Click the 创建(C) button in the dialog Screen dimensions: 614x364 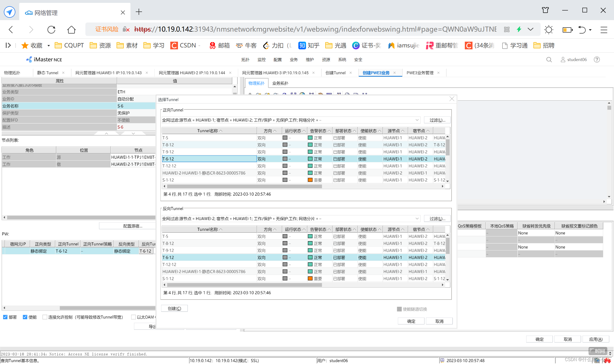[x=174, y=309]
